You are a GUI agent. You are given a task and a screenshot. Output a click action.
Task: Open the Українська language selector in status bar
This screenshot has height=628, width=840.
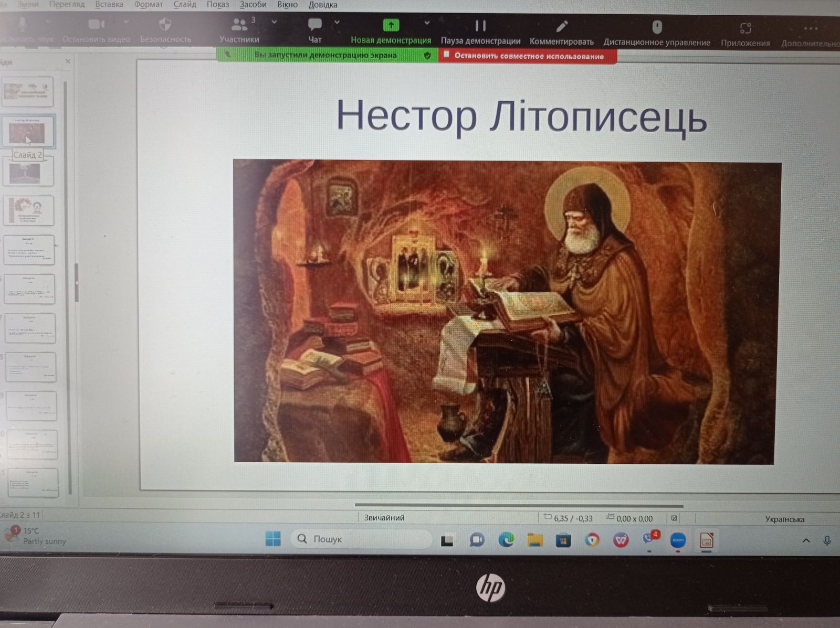(784, 519)
